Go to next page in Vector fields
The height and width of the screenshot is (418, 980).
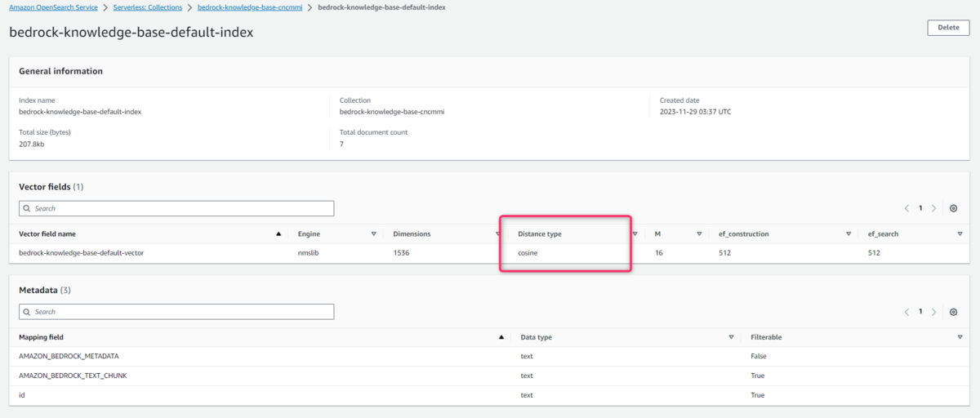tap(933, 208)
